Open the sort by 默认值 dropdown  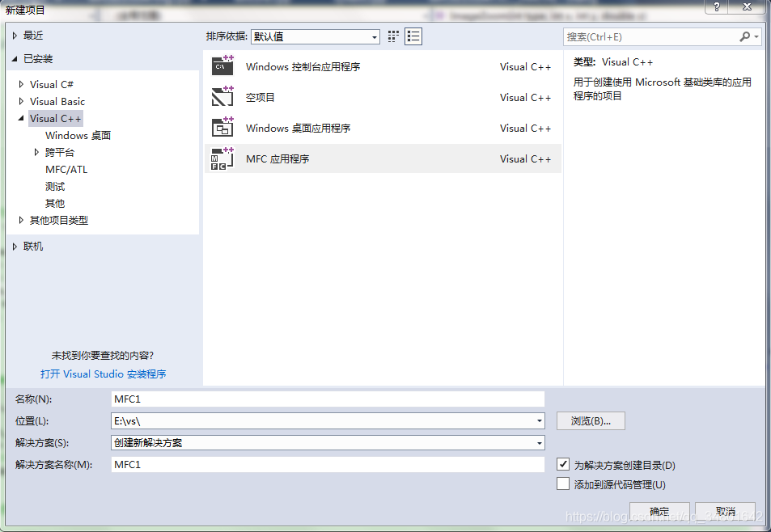point(375,37)
